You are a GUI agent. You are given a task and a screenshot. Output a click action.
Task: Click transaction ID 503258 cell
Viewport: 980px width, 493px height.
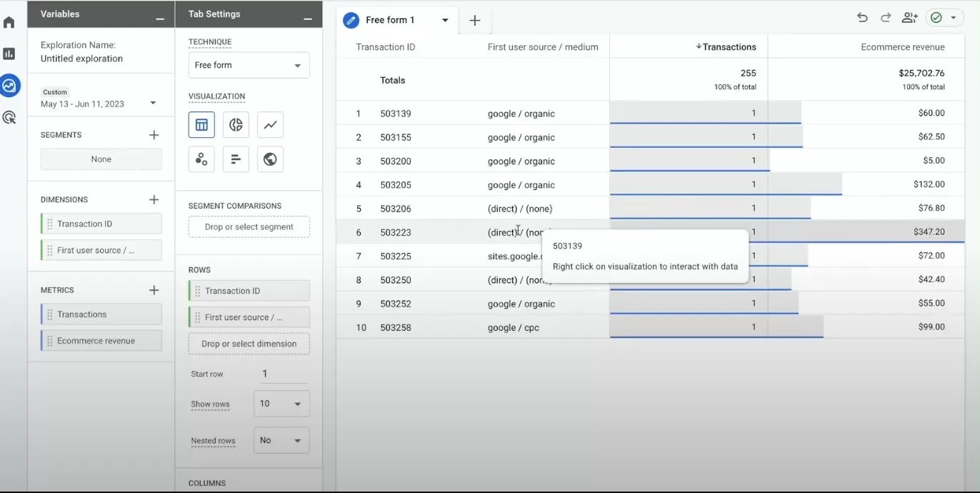[x=396, y=327]
